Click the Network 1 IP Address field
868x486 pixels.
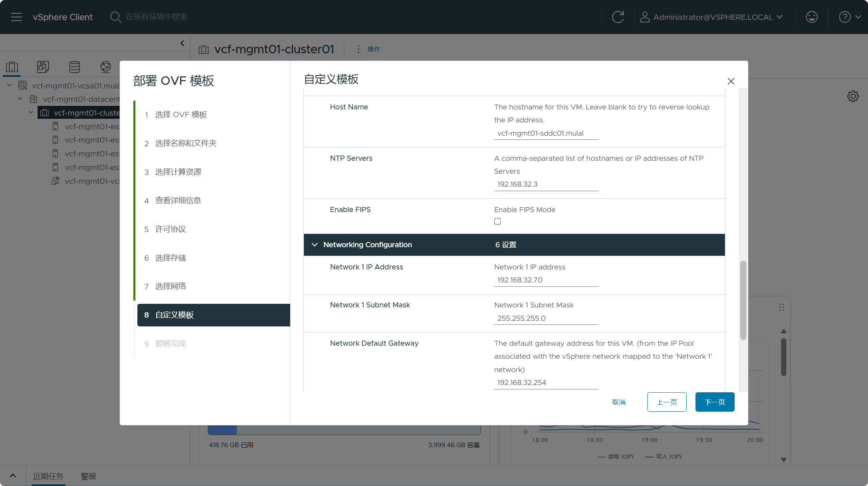pyautogui.click(x=546, y=280)
